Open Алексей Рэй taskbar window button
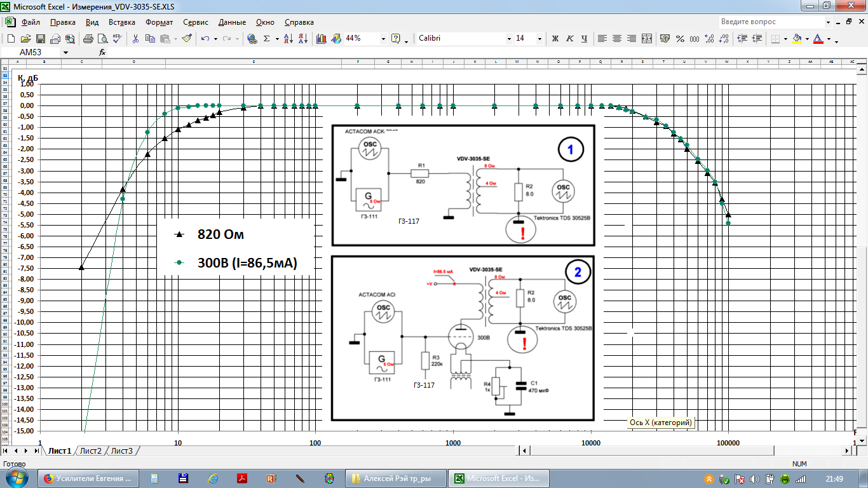The image size is (868, 488). 395,478
